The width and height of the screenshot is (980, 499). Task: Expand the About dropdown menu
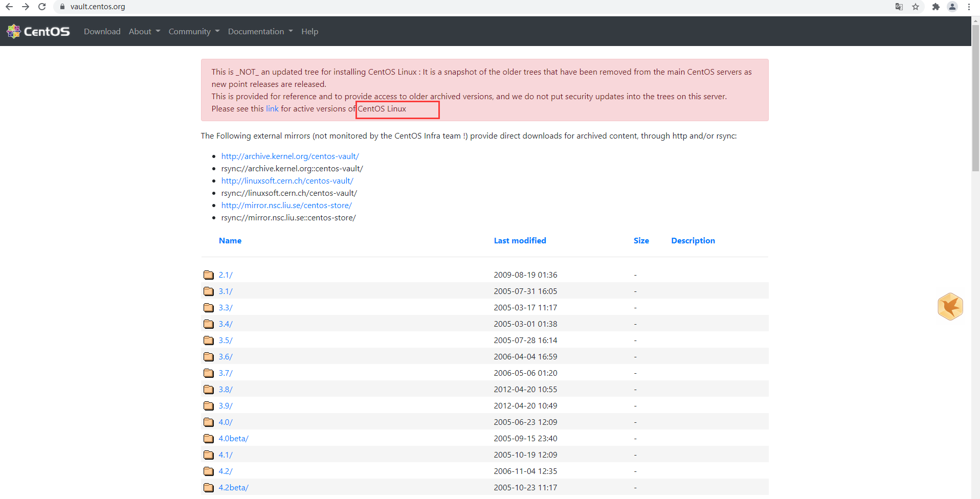(145, 31)
